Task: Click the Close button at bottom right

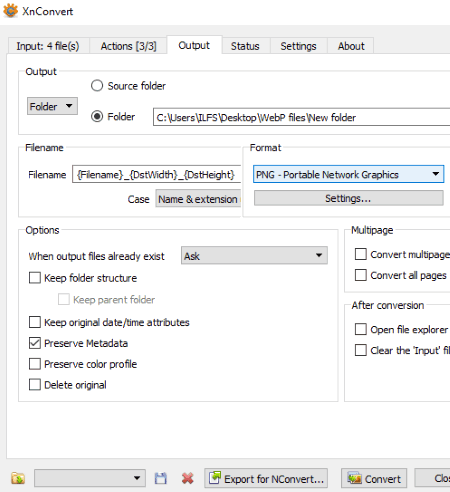Action: [433, 478]
